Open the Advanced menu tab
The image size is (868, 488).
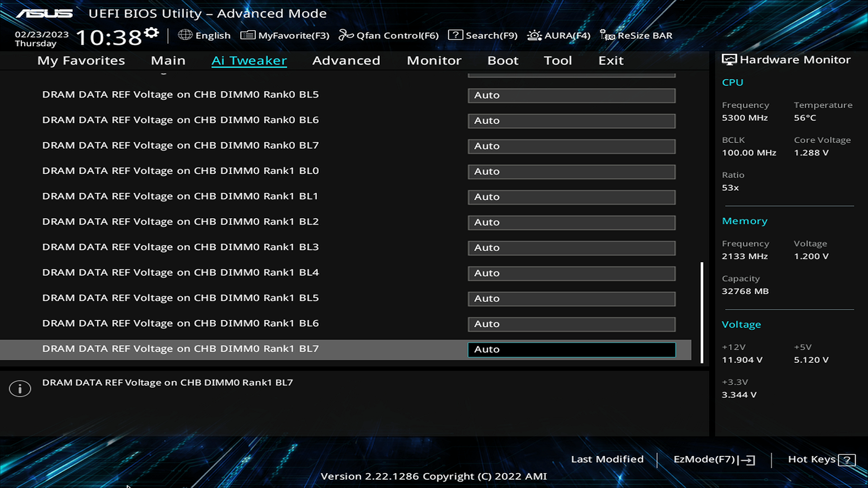346,60
